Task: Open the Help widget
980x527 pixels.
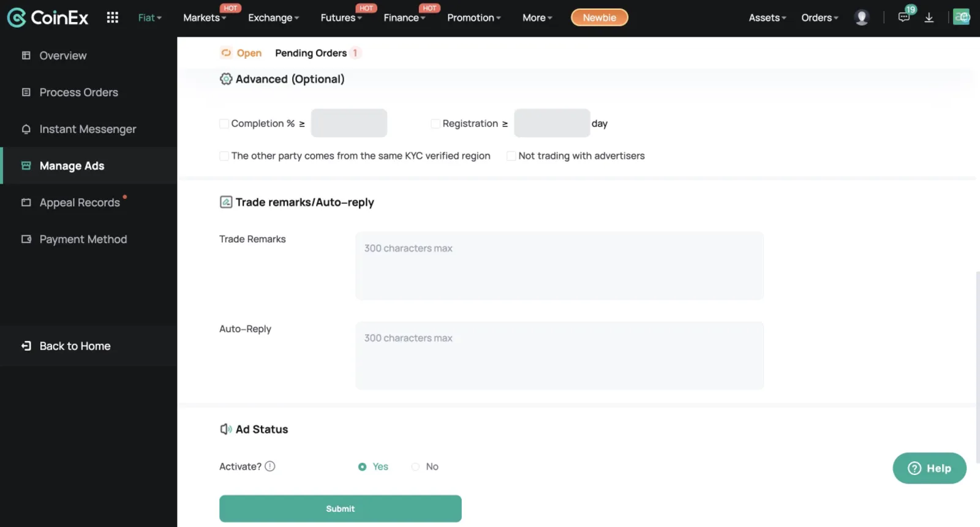Action: [929, 468]
